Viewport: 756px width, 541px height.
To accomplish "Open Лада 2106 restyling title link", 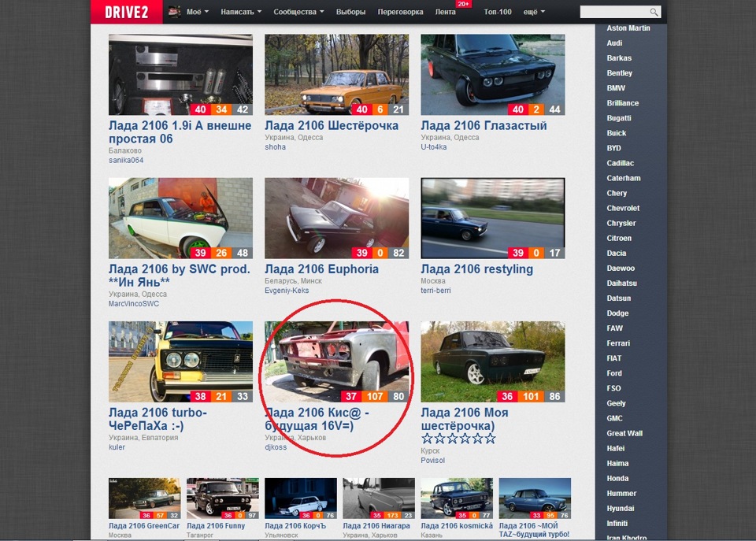I will (x=477, y=269).
